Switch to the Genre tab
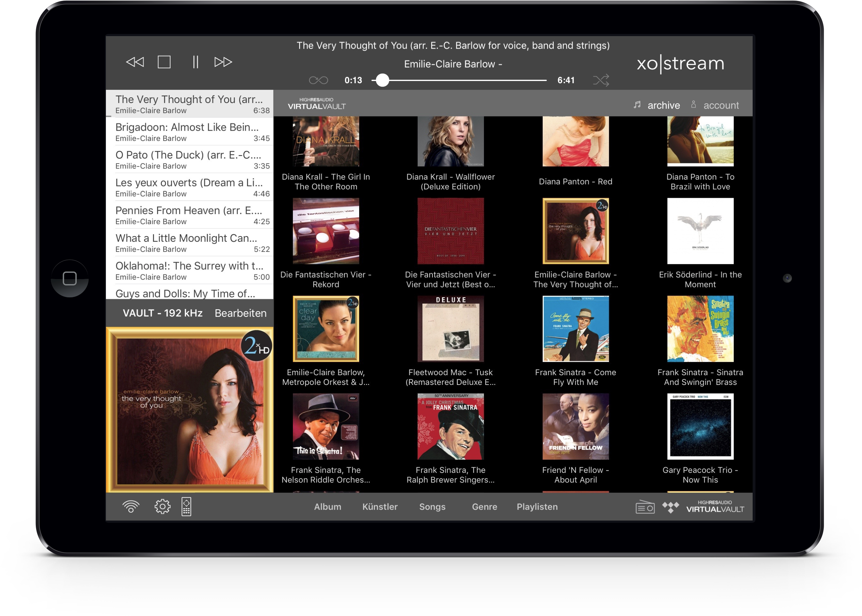862x616 pixels. pyautogui.click(x=484, y=507)
